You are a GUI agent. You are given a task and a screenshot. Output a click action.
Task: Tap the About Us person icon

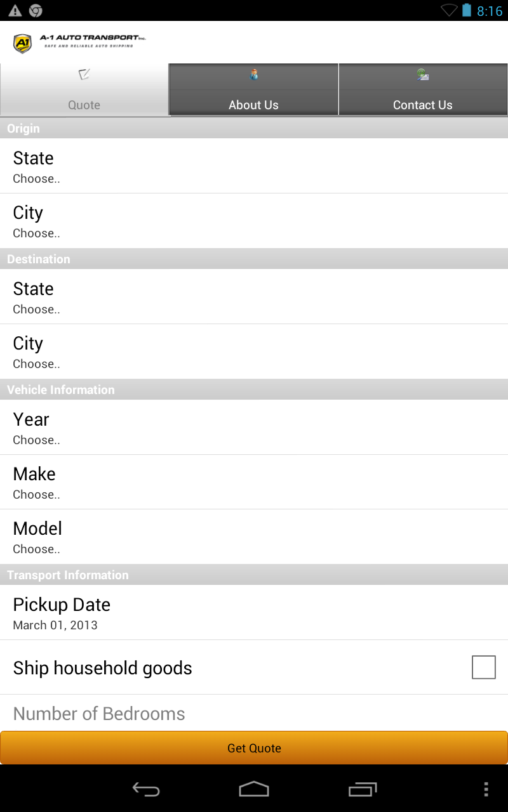point(254,75)
